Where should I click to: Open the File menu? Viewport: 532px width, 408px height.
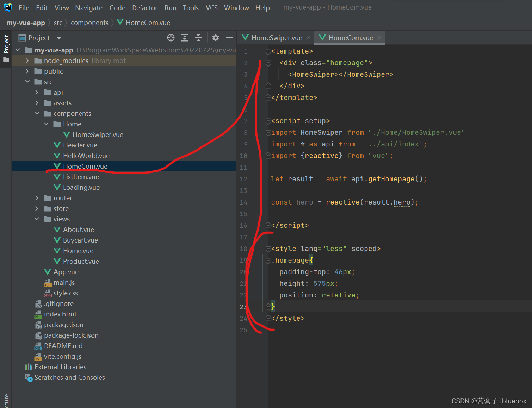coord(24,8)
